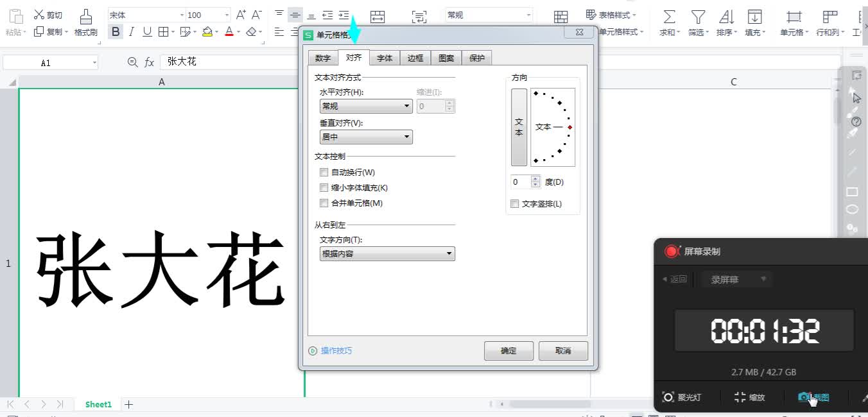Toggle Underline formatting button
The width and height of the screenshot is (868, 417).
coord(148,31)
